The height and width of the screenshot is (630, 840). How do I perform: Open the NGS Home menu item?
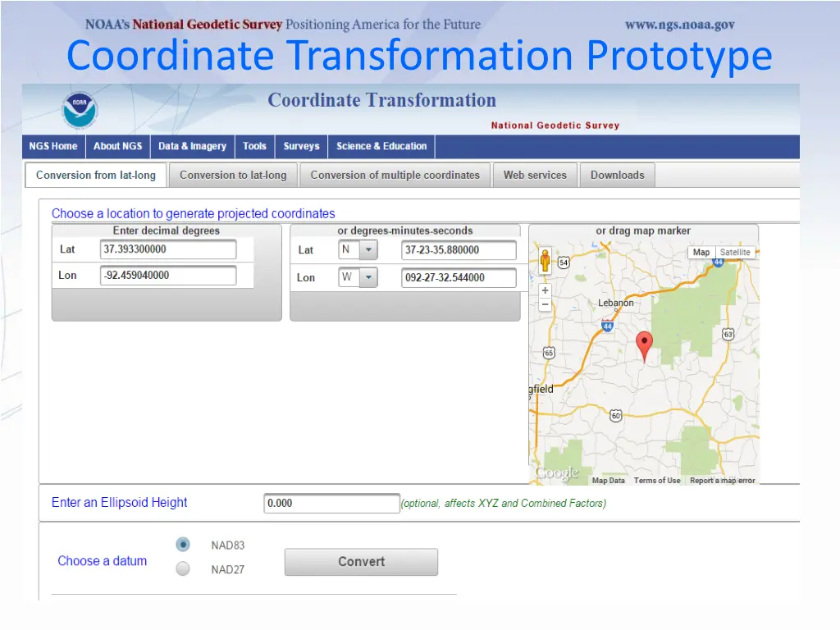(53, 146)
